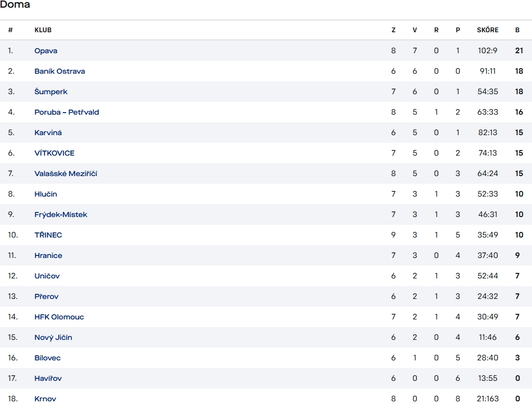
Task: Open the Frýdek-Místek team page
Action: pyautogui.click(x=61, y=214)
